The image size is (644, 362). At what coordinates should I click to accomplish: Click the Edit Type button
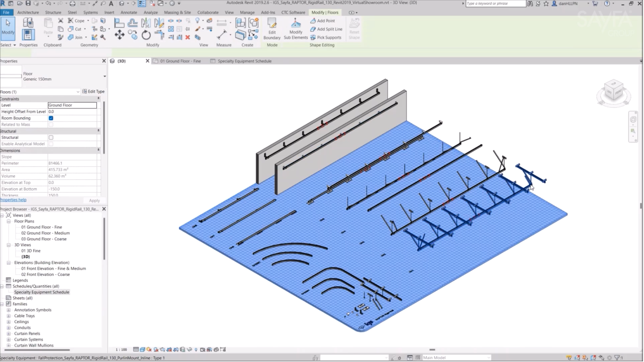93,91
